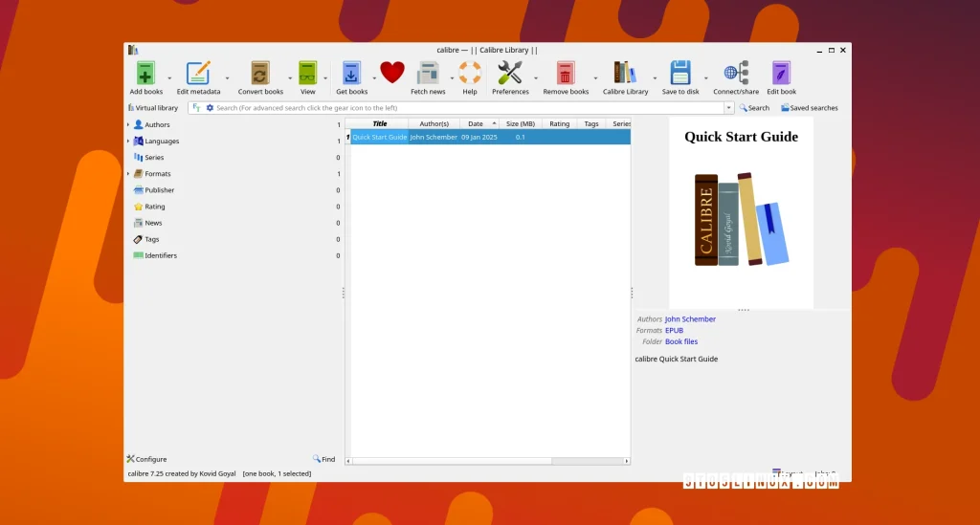
Task: Select the Quick Start Guide title cell
Action: [x=379, y=137]
